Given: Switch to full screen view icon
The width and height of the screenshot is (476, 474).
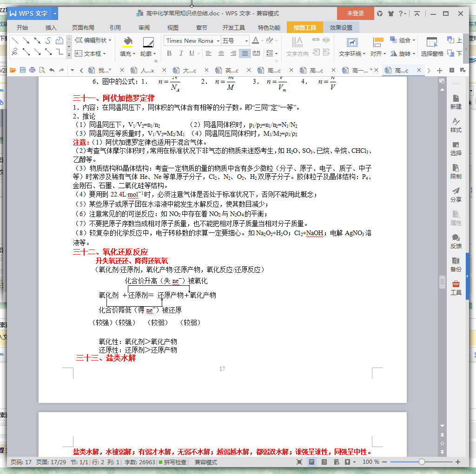Looking at the screenshot, I should point(299,462).
